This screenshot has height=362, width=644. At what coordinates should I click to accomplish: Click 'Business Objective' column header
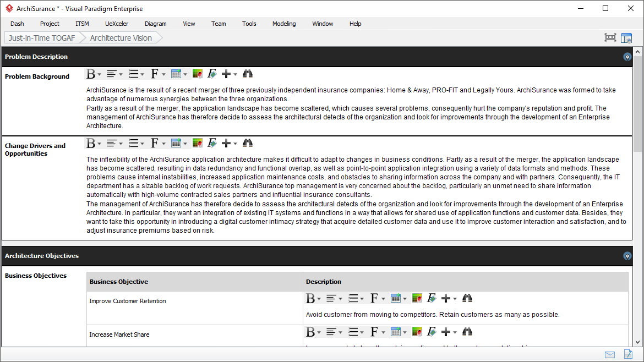195,282
